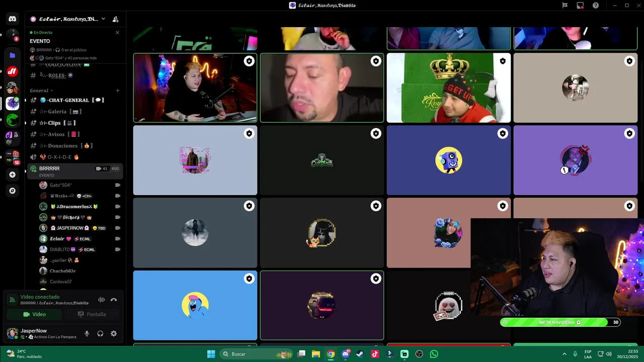Screen dimensions: 644x362
Task: Open server name dropdown chevron
Action: point(103,19)
